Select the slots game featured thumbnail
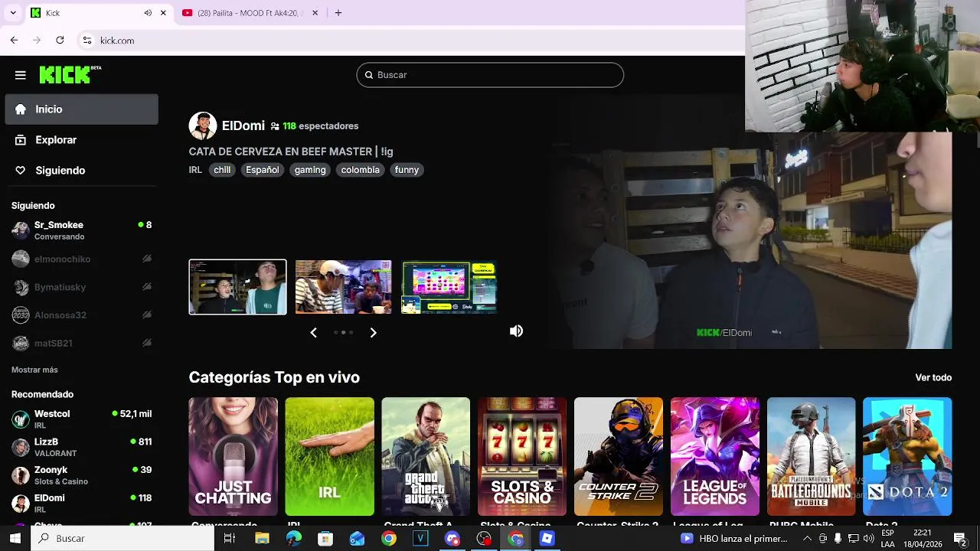This screenshot has width=980, height=551. [449, 287]
